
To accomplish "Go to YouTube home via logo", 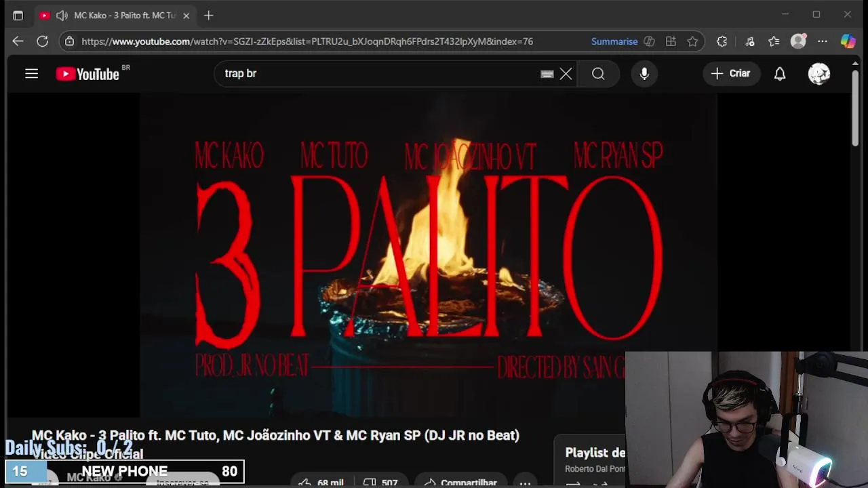I will click(88, 74).
